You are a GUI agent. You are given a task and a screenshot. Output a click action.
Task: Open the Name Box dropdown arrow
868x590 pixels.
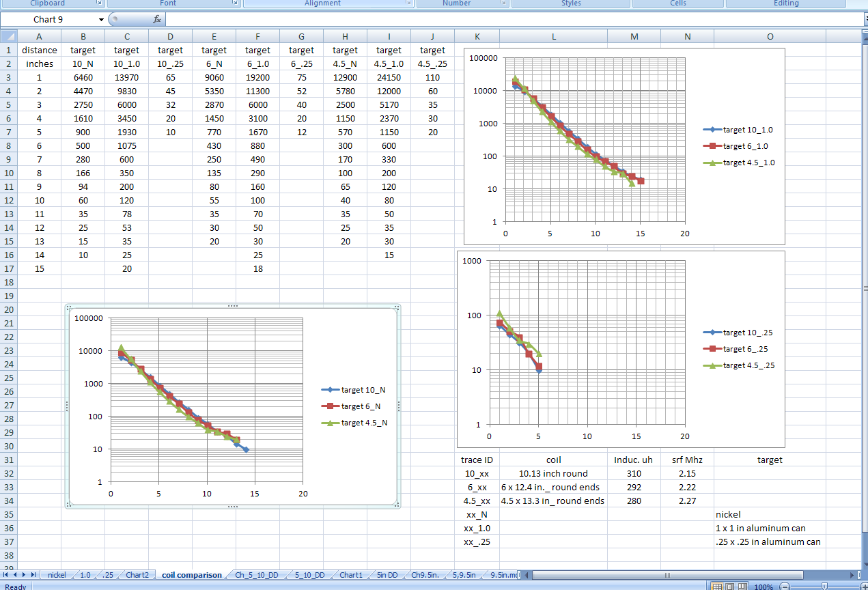pyautogui.click(x=101, y=20)
